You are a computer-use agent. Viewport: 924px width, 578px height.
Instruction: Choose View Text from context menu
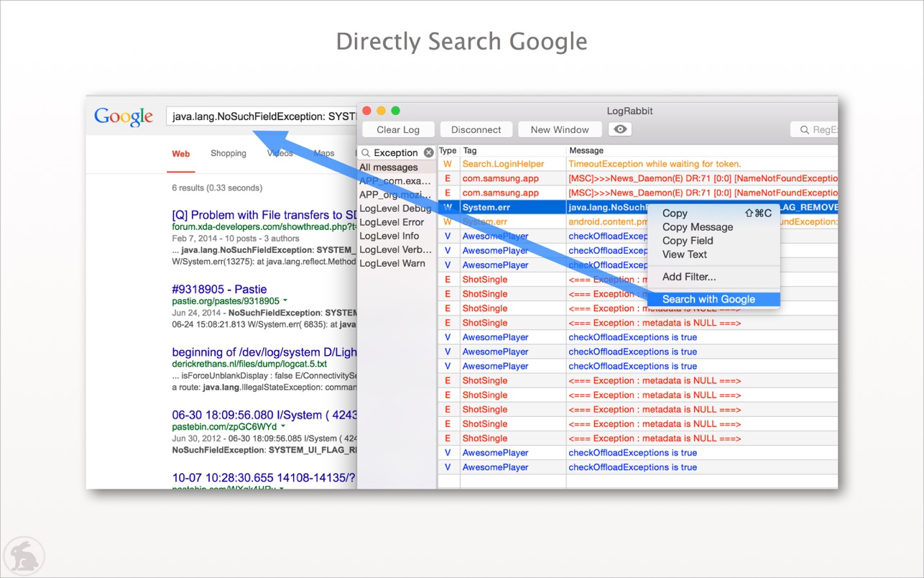[713, 254]
